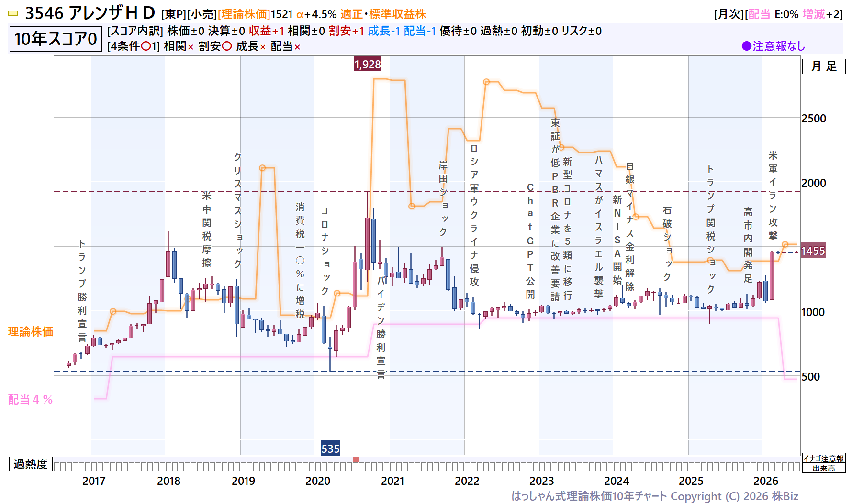This screenshot has height=504, width=852.
Task: Click the α+4.5% value
Action: [316, 14]
